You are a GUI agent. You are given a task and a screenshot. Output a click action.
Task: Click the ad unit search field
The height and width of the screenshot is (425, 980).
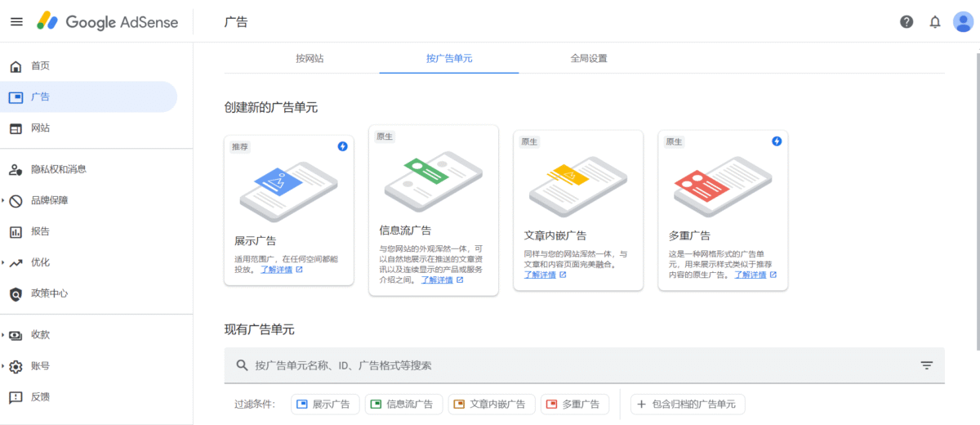(572, 365)
